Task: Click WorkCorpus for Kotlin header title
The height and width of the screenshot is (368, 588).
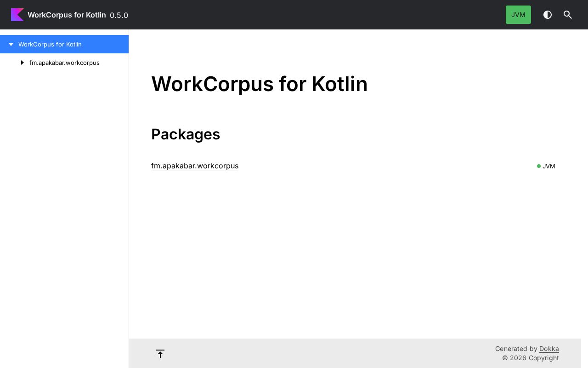Action: [x=67, y=15]
